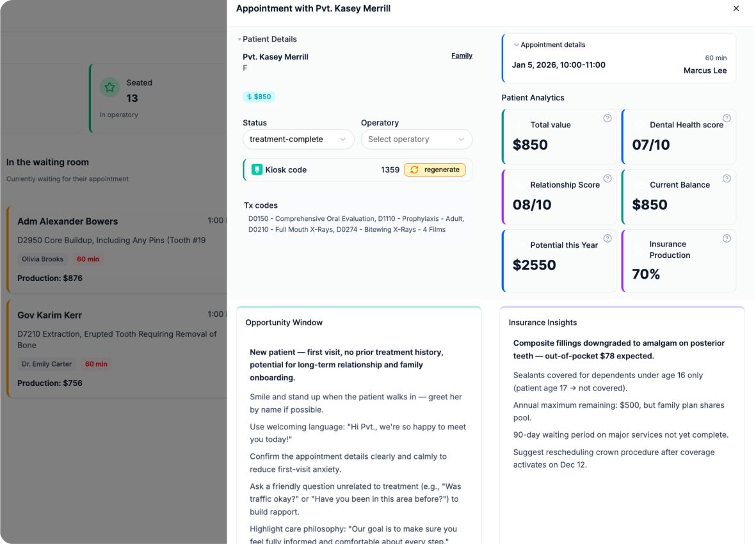Screen dimensions: 756x544
Task: Collapse the Patient Details section
Action: point(239,40)
